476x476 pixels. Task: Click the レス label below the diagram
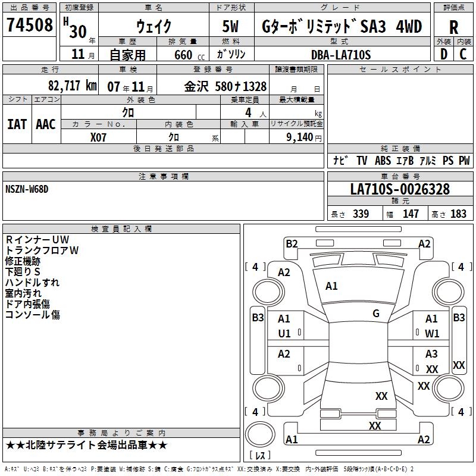(x=259, y=456)
